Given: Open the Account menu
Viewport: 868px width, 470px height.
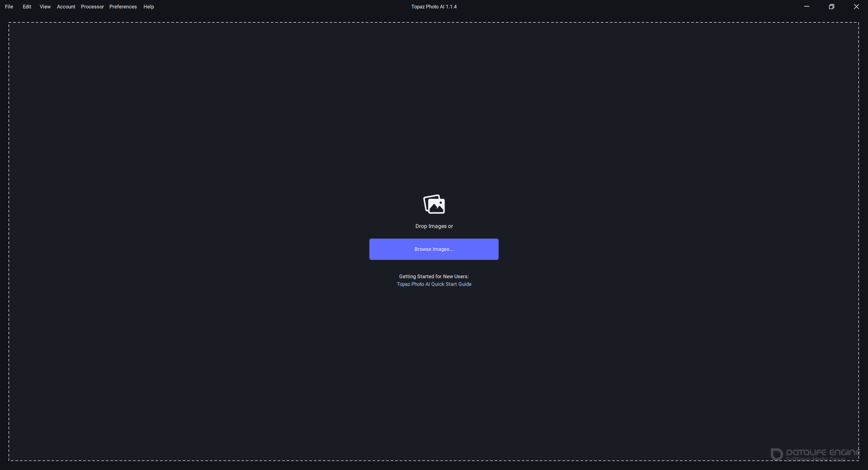Looking at the screenshot, I should (66, 7).
